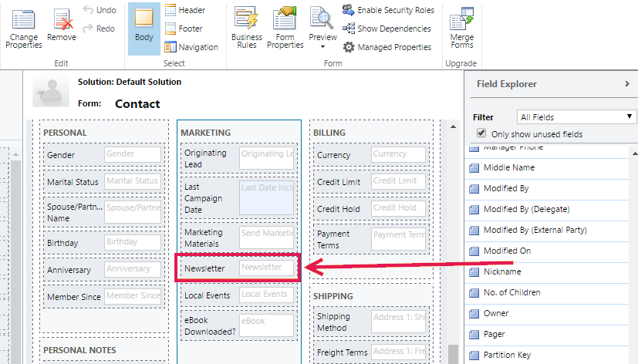Select the eBook Downloaded? field
Image resolution: width=638 pixels, height=364 pixels.
[239, 325]
